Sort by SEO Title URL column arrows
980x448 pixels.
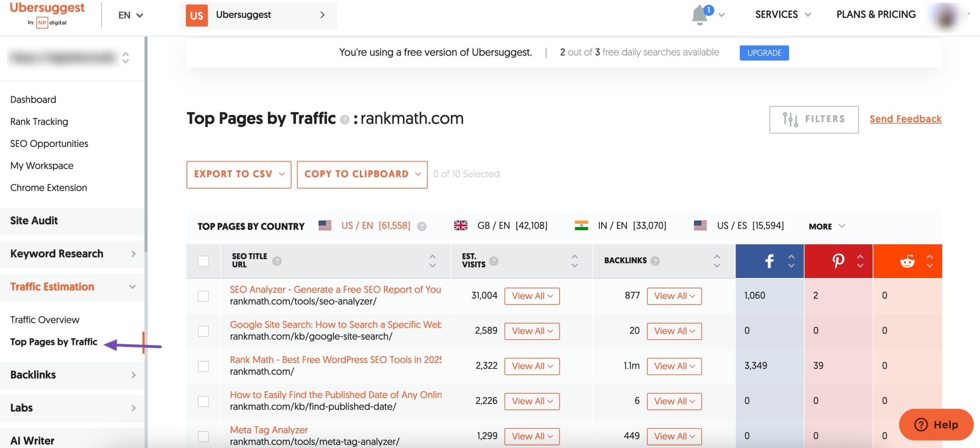(x=432, y=261)
